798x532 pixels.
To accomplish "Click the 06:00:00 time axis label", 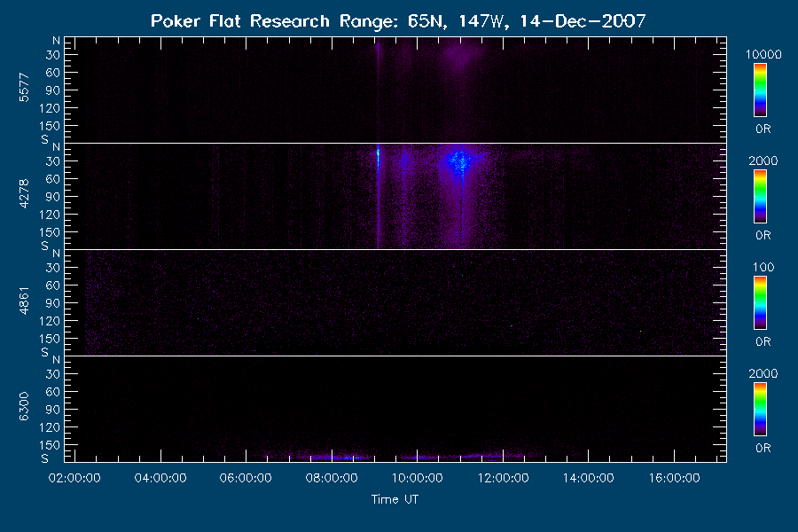I will pyautogui.click(x=246, y=478).
